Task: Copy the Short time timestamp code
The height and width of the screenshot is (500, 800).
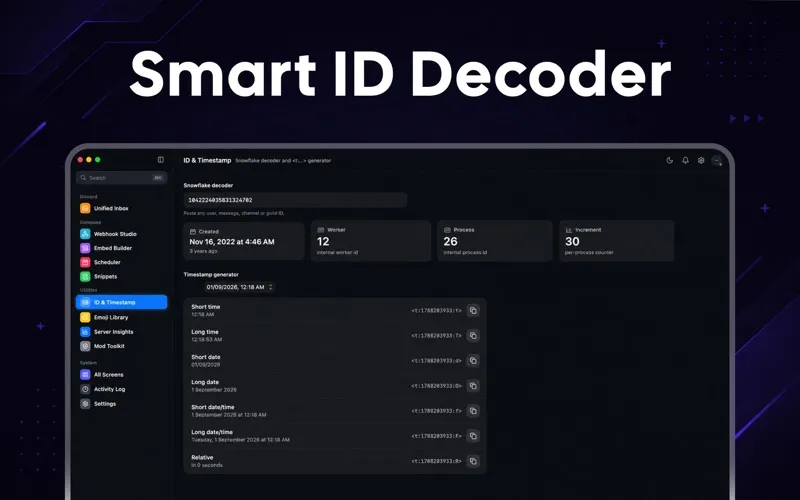Action: (473, 310)
